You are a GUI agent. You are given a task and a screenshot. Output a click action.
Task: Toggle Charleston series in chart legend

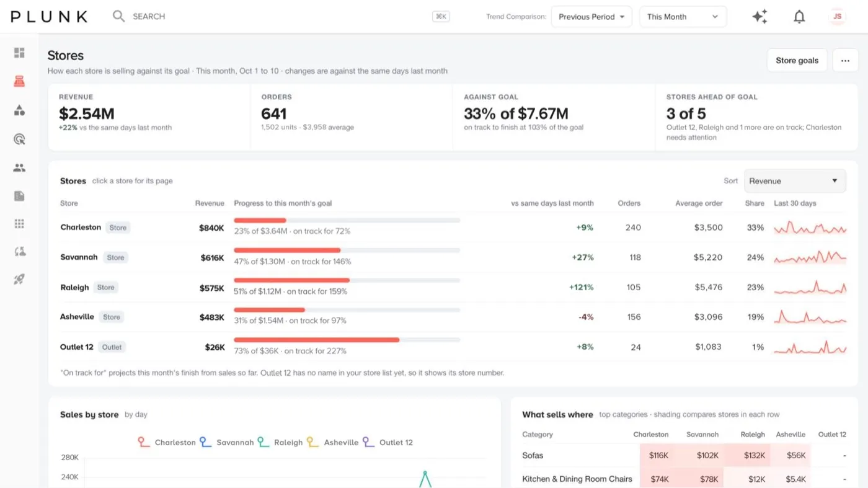pos(166,442)
